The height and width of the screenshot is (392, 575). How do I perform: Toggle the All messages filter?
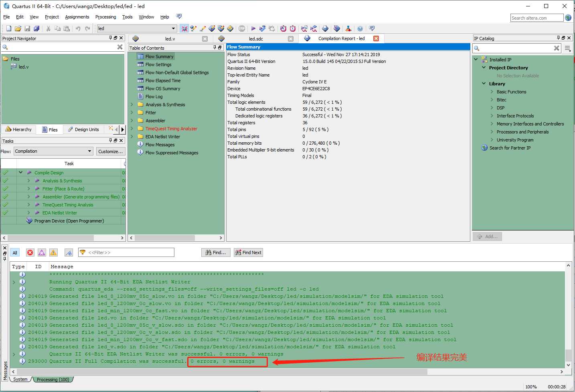point(15,253)
